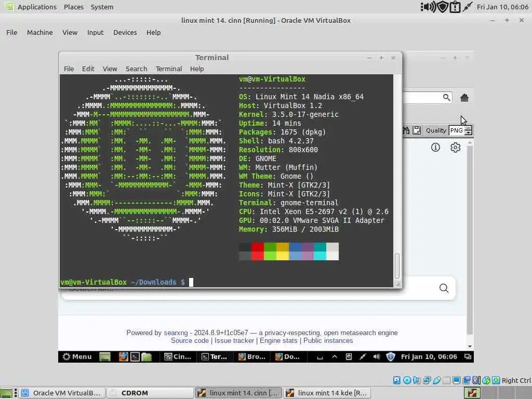Open the searxng link

176,333
